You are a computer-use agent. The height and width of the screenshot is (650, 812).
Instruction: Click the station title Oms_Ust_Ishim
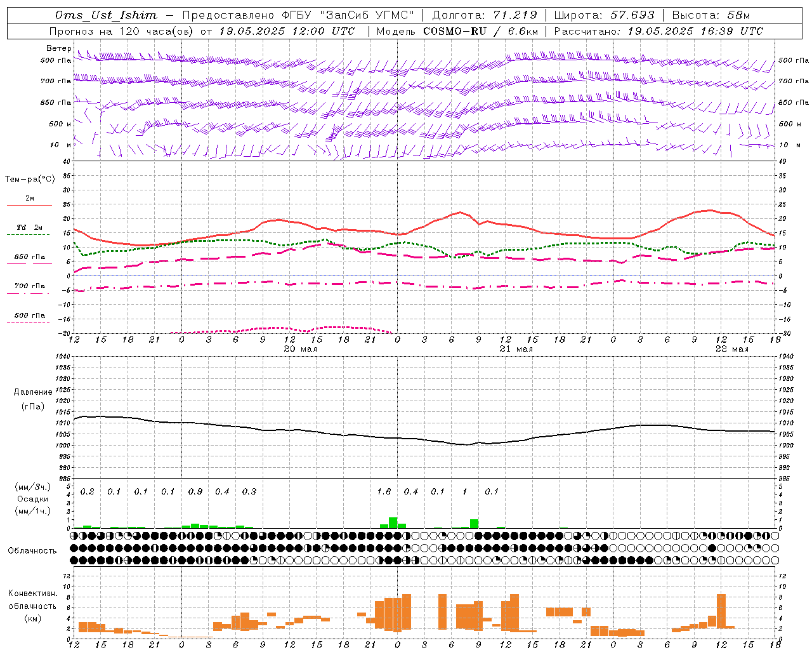click(106, 15)
